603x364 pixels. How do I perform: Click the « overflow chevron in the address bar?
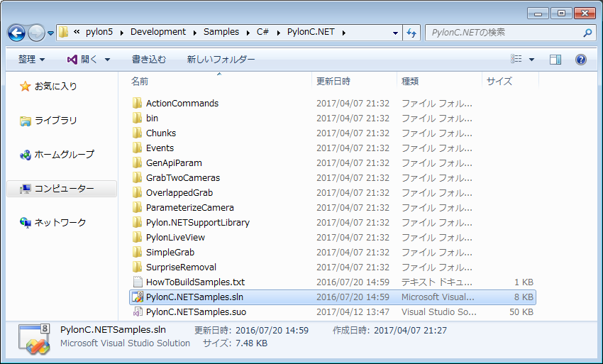pos(77,32)
